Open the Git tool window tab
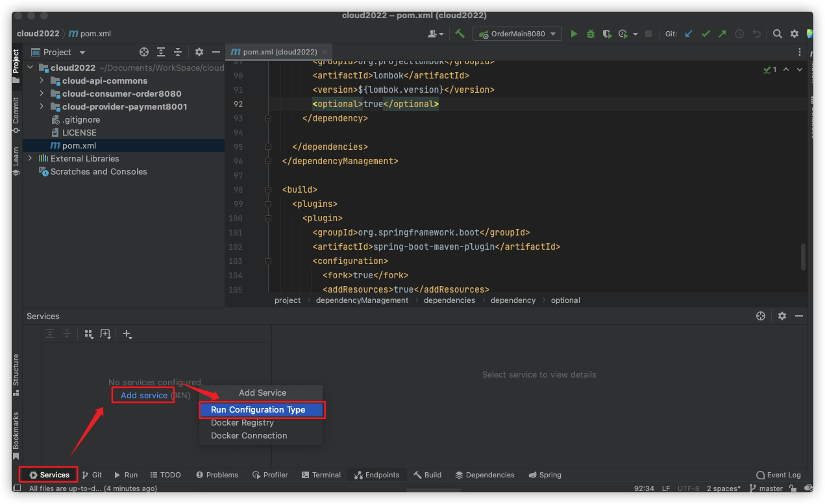825x504 pixels. pos(92,475)
